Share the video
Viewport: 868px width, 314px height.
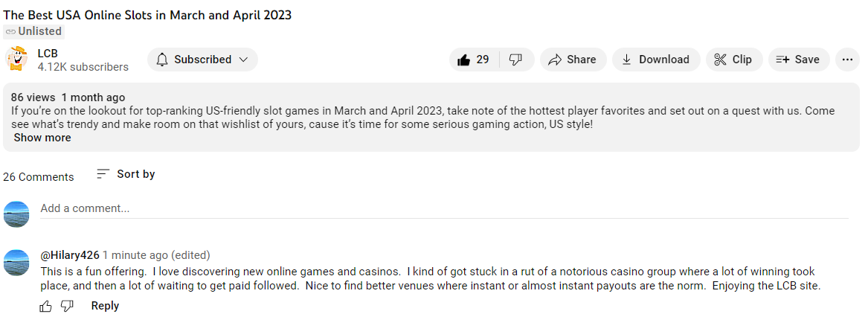point(573,60)
